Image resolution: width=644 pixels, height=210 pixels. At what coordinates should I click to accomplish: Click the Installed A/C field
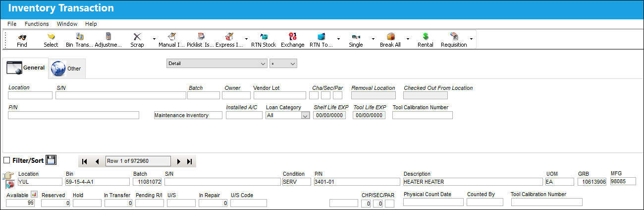point(244,115)
